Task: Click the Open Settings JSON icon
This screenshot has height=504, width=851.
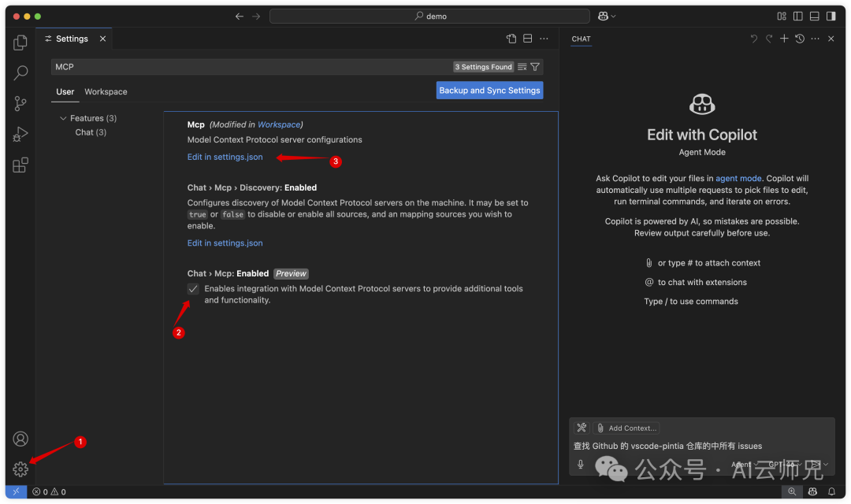Action: click(511, 38)
